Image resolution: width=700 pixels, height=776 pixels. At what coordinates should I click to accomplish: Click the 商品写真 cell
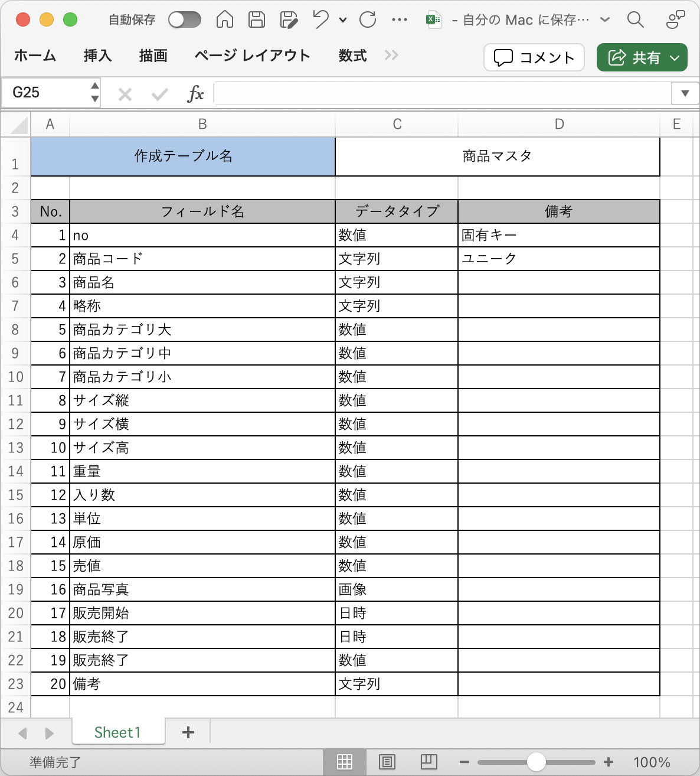tap(202, 589)
